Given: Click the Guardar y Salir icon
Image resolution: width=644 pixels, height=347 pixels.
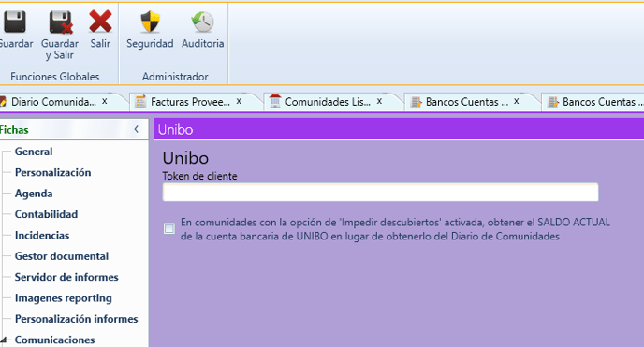Looking at the screenshot, I should click(x=61, y=22).
